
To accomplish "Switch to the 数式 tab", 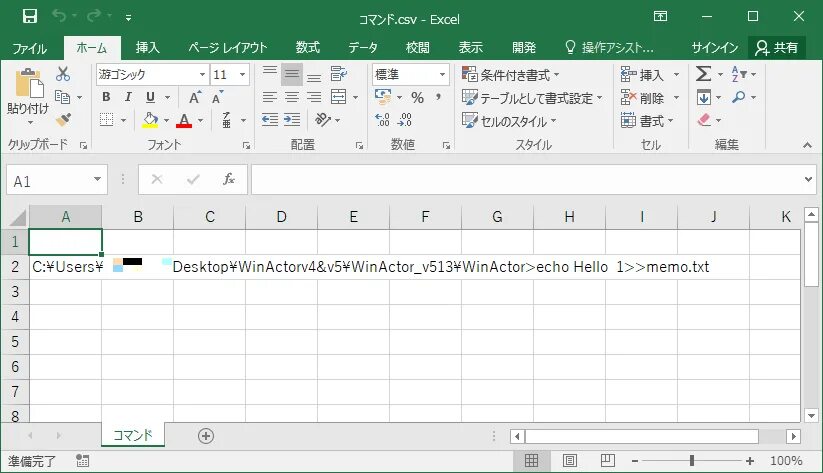I will click(308, 48).
